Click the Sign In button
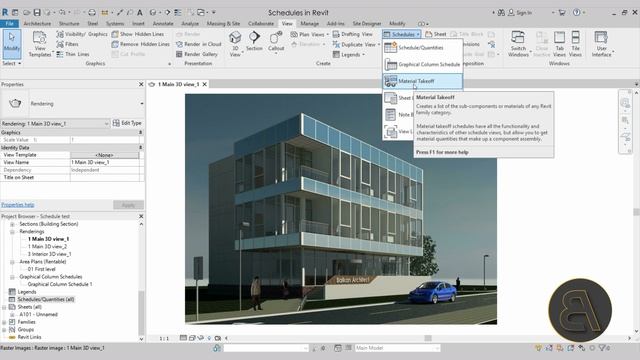Image resolution: width=640 pixels, height=360 pixels. click(x=520, y=13)
